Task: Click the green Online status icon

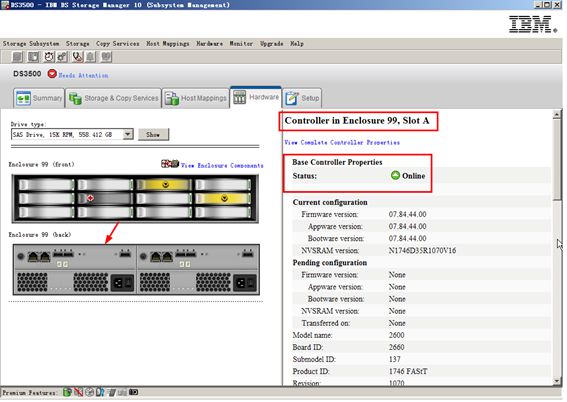Action: pyautogui.click(x=395, y=175)
